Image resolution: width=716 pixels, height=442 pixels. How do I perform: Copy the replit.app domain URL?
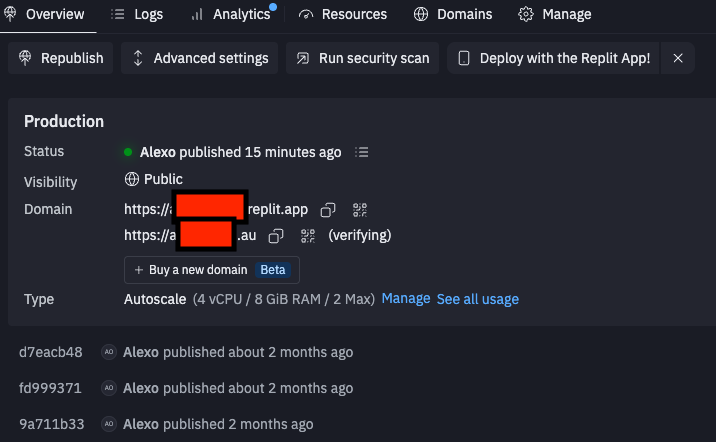click(328, 210)
